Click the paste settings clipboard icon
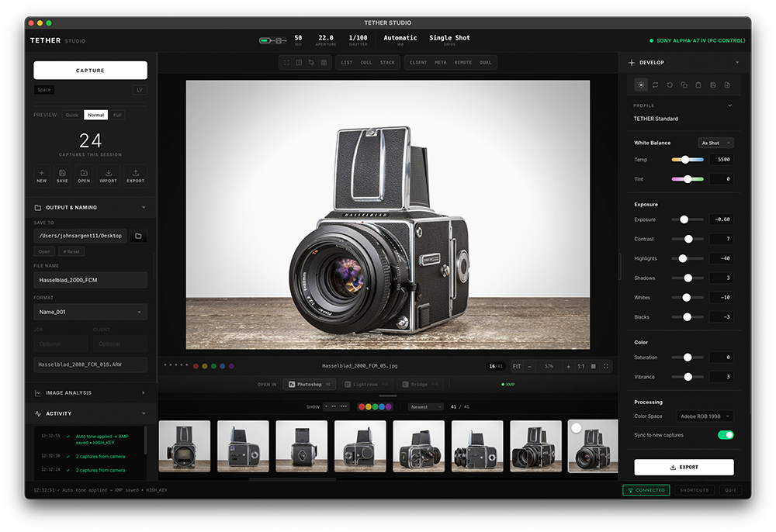This screenshot has height=532, width=776. coord(698,85)
